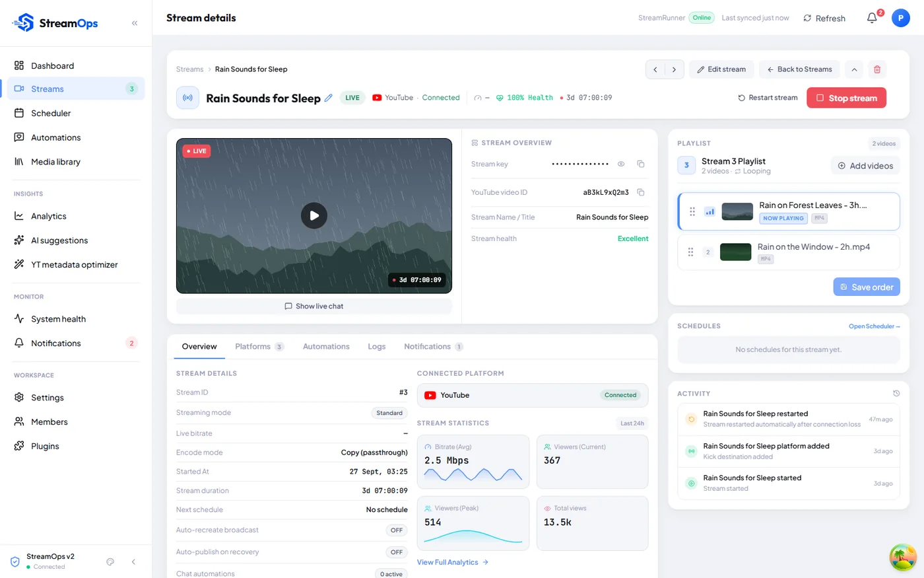Switch to the Platforms tab
Screen dimensions: 924x578
tap(259, 346)
